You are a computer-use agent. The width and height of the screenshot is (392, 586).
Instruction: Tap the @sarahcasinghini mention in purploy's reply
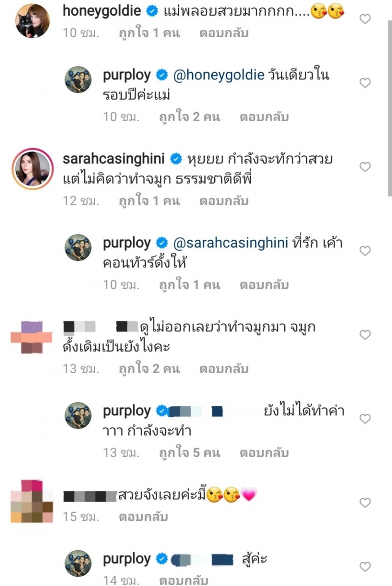point(230,243)
